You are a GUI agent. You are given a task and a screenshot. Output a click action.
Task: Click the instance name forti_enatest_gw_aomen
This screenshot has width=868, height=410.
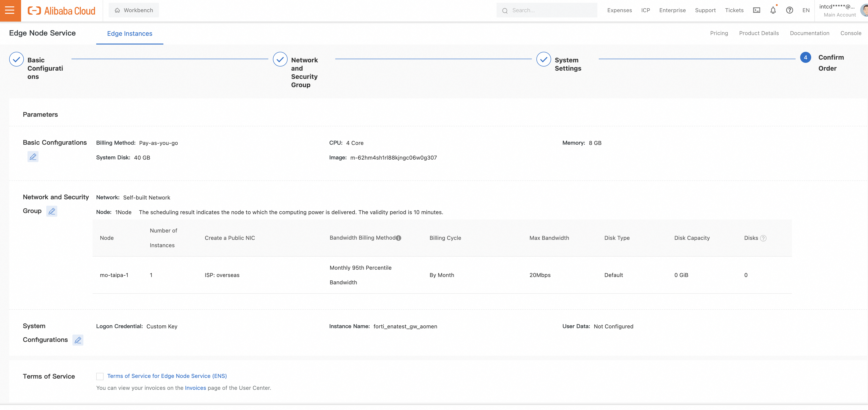[x=405, y=326]
